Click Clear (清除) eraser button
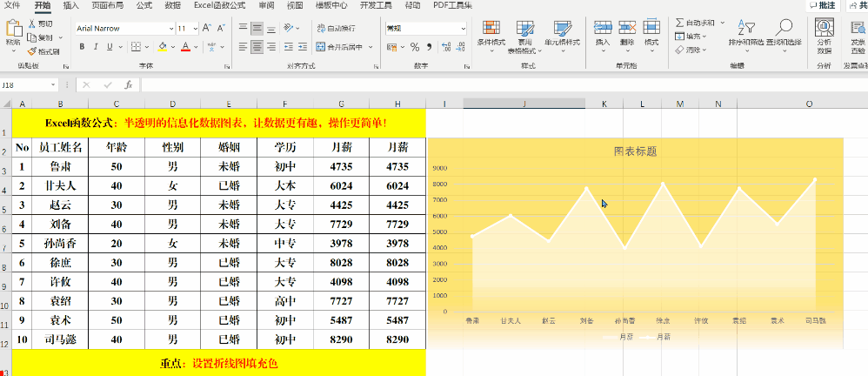 point(691,50)
